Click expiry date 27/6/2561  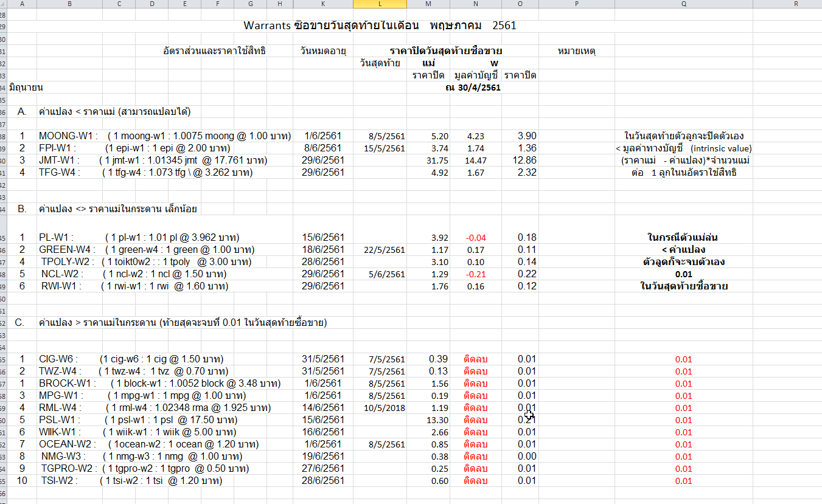(x=322, y=469)
